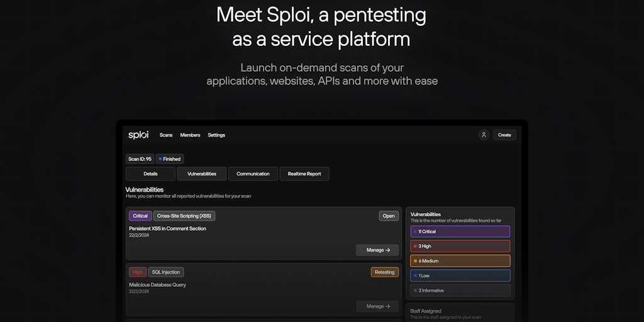
Task: Click the Open status on XSS item
Action: 389,216
